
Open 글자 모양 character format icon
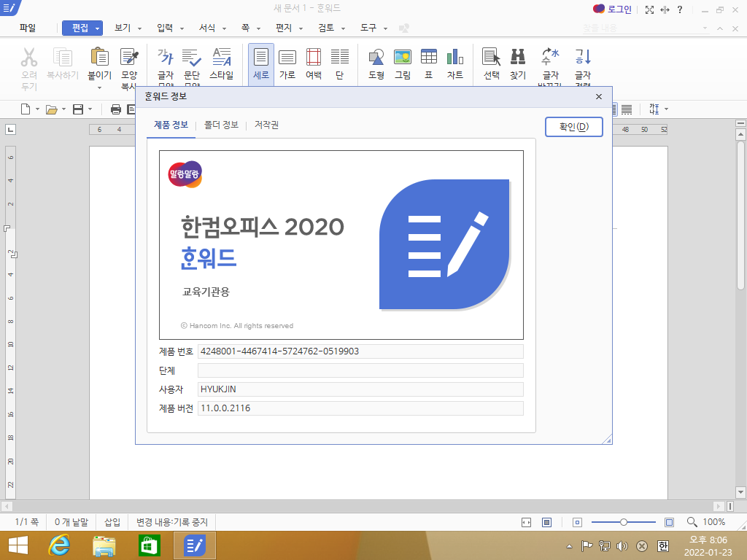(x=166, y=57)
